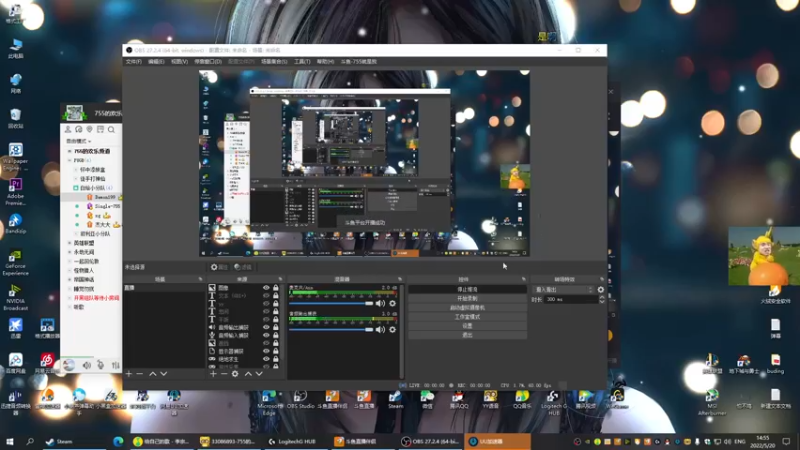This screenshot has height=450, width=800.
Task: Collapse 755的欢乐频道 channel tree
Action: [70, 152]
